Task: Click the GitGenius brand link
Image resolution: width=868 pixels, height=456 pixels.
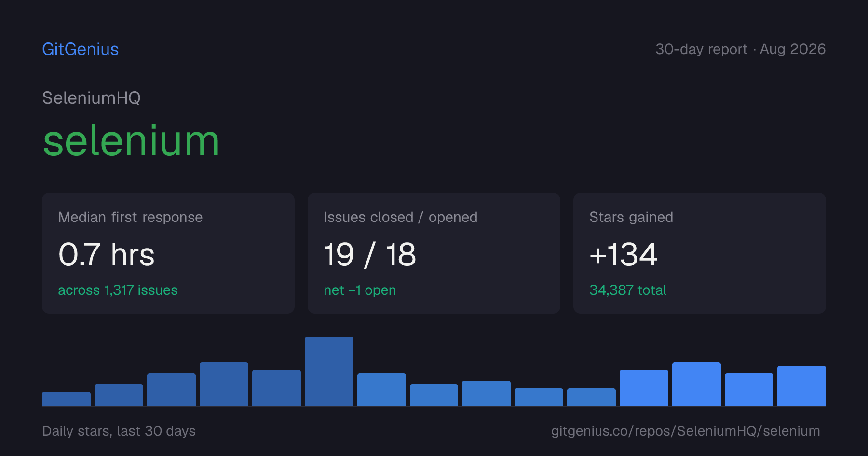Action: [81, 49]
